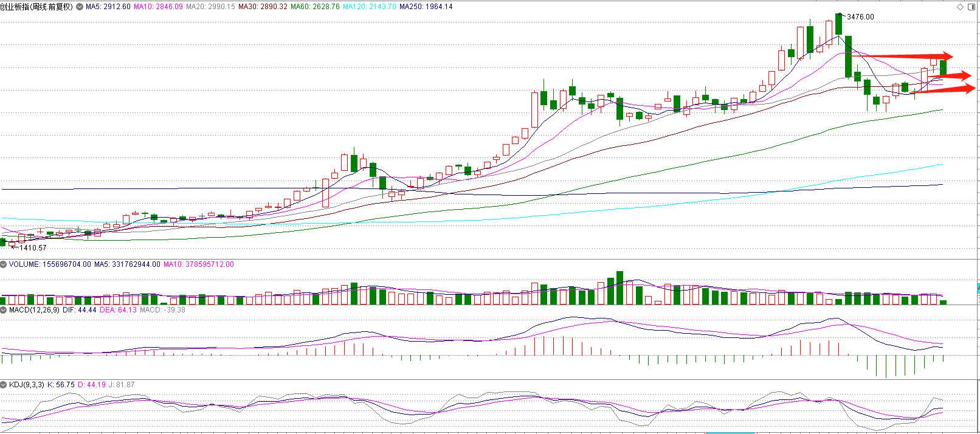
Task: Click the KDJ(9,3,3) parameter label
Action: pyautogui.click(x=27, y=385)
